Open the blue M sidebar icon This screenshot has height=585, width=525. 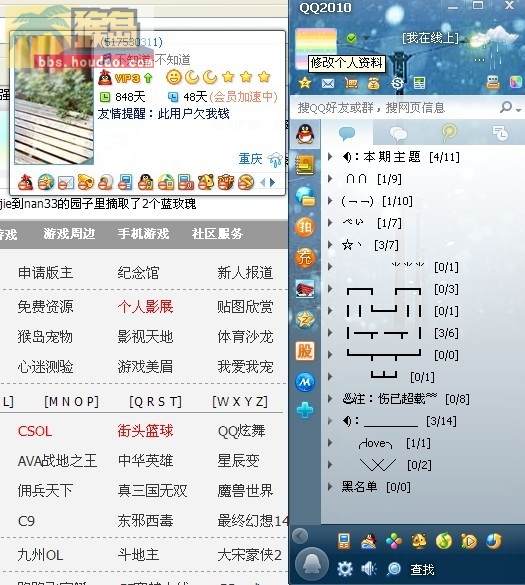305,382
